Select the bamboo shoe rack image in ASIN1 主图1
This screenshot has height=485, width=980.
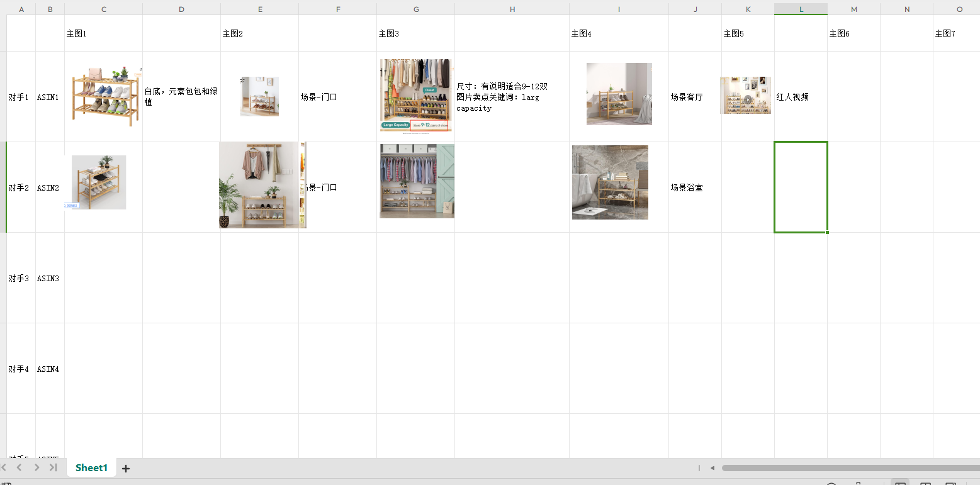(x=105, y=96)
